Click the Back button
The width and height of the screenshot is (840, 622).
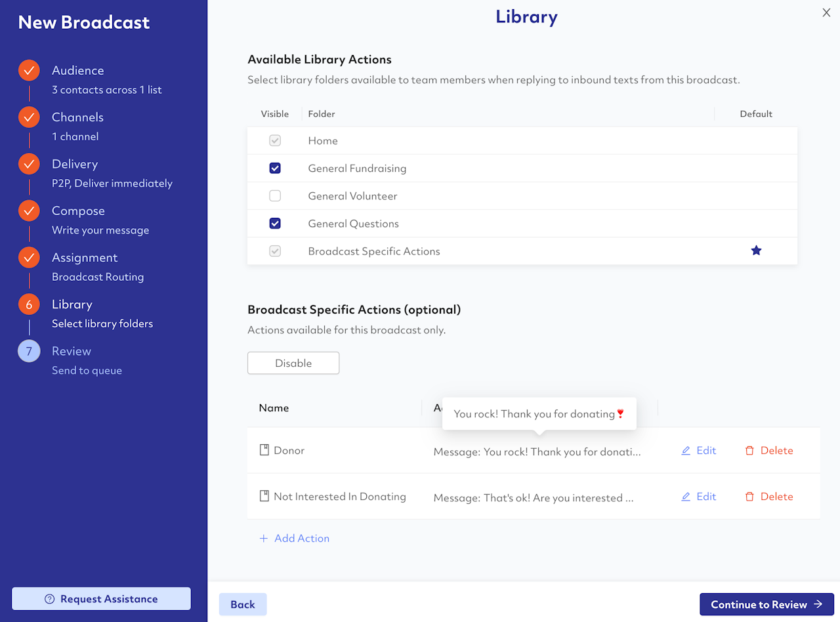click(243, 604)
